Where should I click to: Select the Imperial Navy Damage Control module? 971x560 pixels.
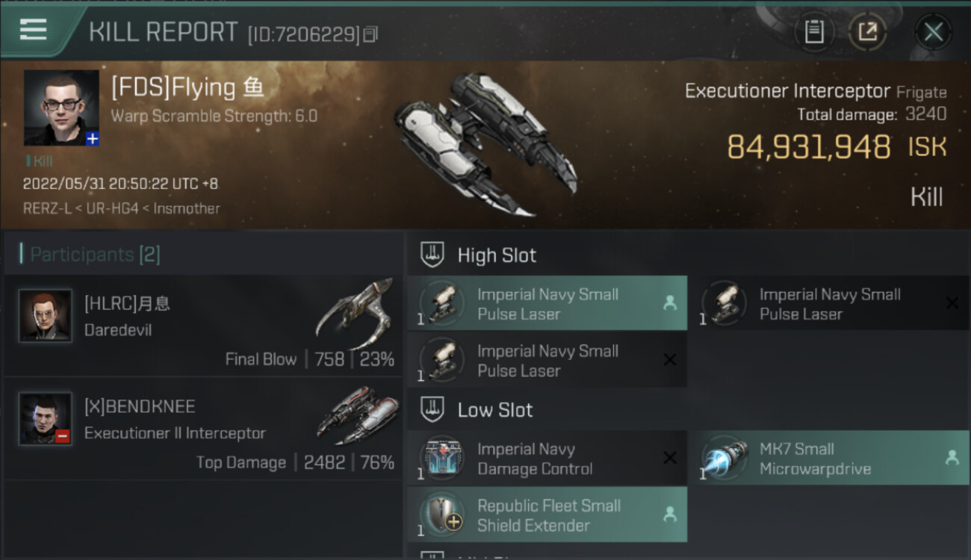(547, 458)
